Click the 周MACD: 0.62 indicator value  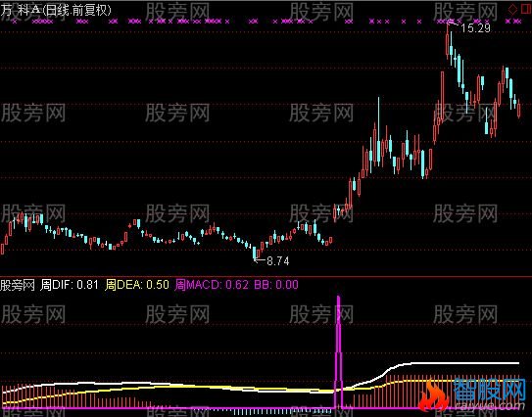coord(212,285)
